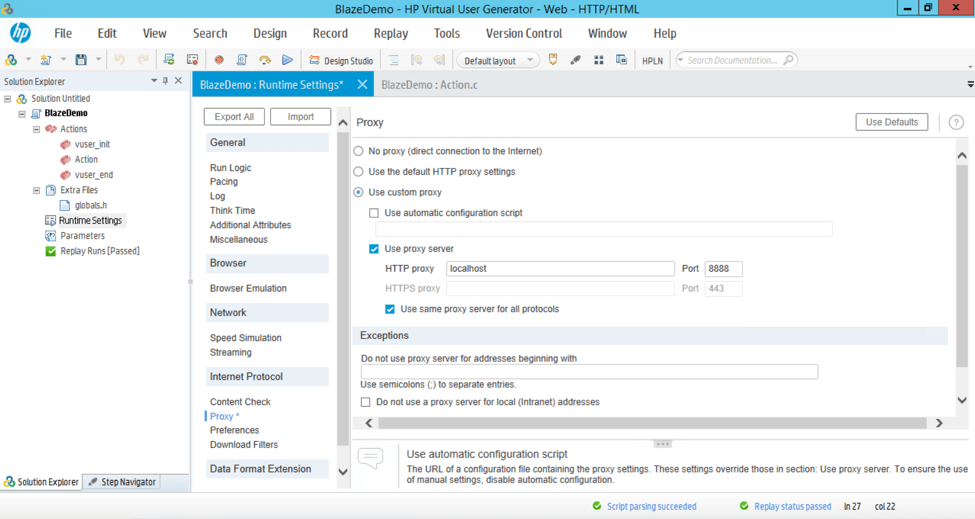
Task: Click the HP logo icon
Action: (x=20, y=32)
